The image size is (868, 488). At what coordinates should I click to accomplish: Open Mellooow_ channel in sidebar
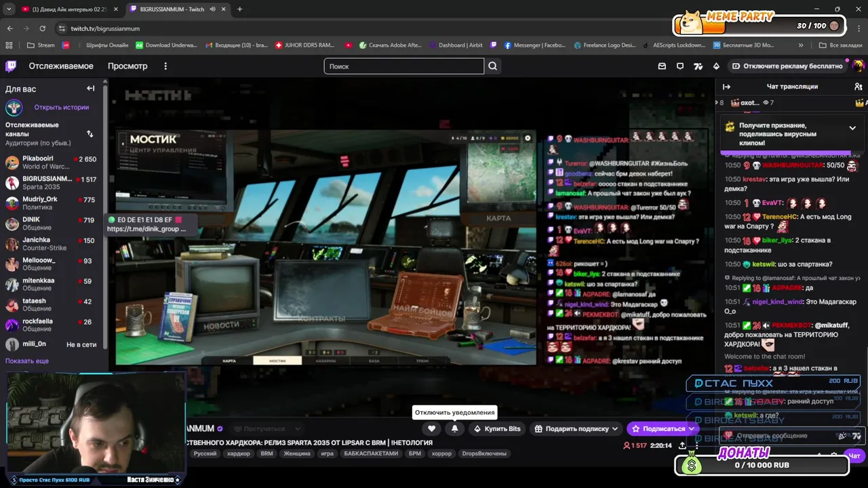[52, 264]
